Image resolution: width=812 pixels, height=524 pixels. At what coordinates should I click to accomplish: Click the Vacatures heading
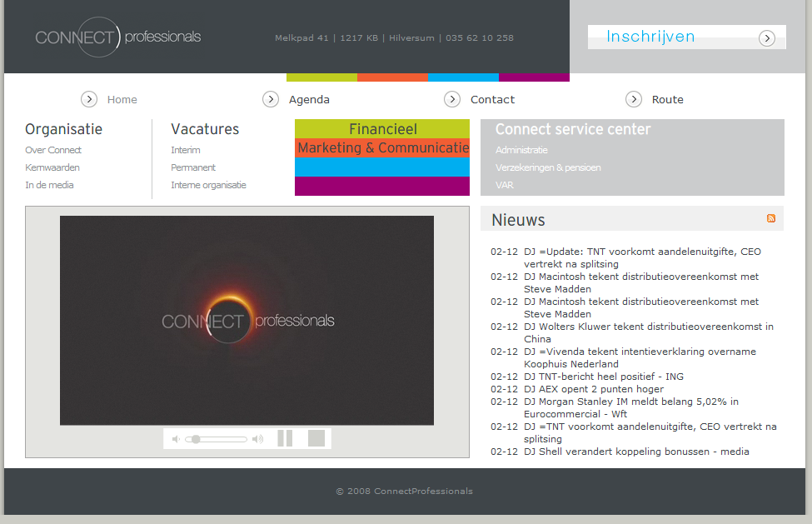pyautogui.click(x=205, y=129)
